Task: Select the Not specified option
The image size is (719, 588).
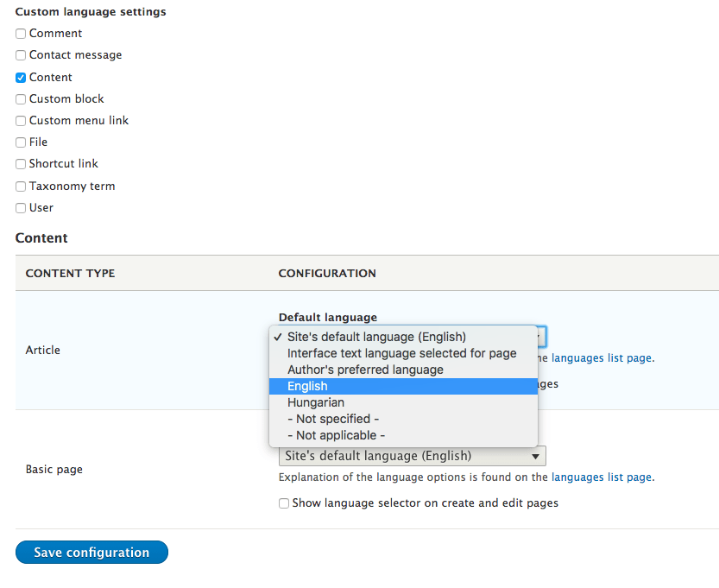Action: (x=333, y=419)
